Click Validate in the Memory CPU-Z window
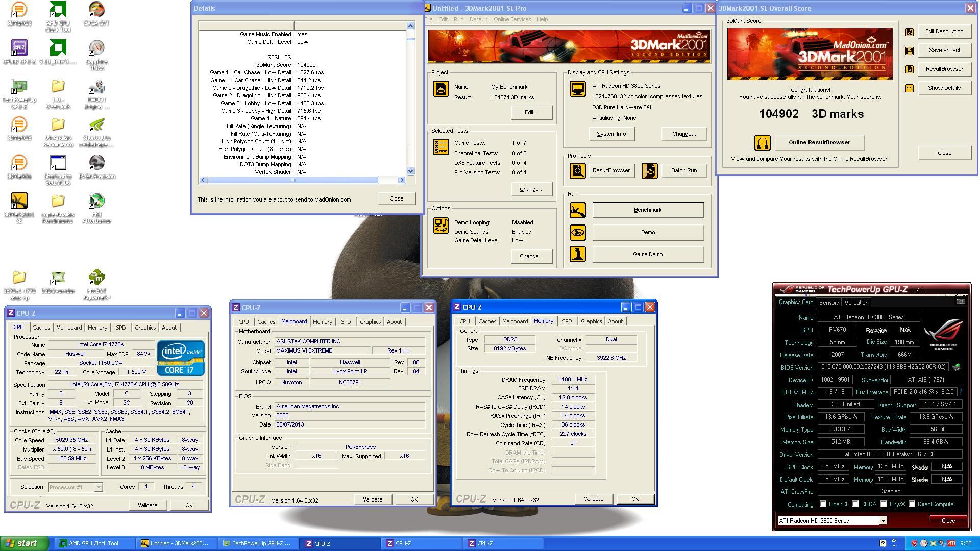This screenshot has width=980, height=551. [x=593, y=499]
